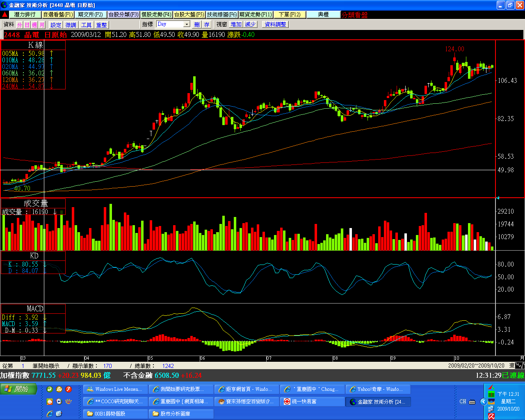
Task: Switch to first 重慶國中 Chong taskbar window
Action: click(312, 389)
